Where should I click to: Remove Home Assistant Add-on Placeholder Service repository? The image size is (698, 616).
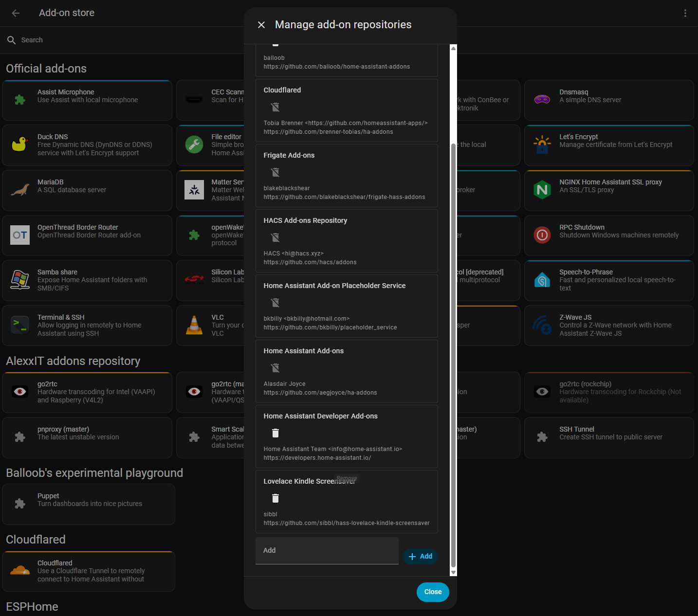276,302
